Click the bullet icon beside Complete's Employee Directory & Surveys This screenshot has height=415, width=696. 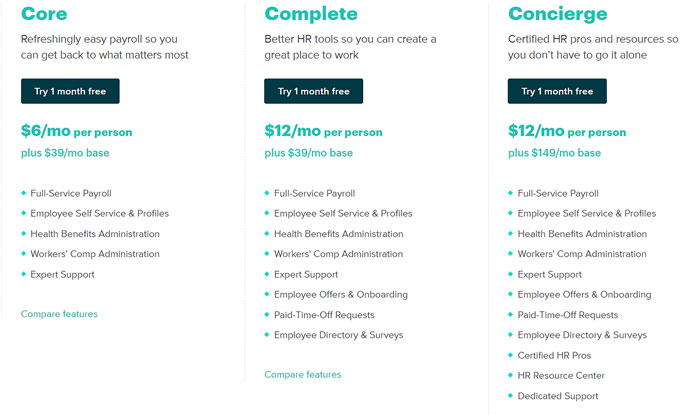pyautogui.click(x=267, y=335)
